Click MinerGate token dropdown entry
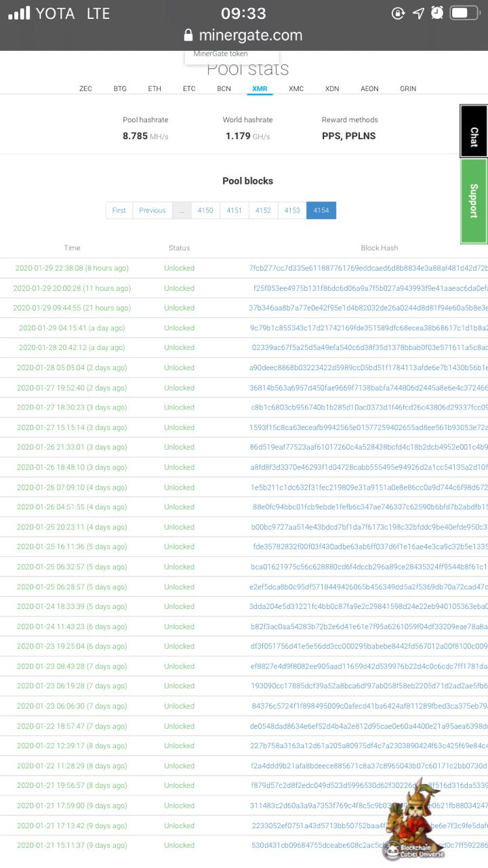 point(221,54)
